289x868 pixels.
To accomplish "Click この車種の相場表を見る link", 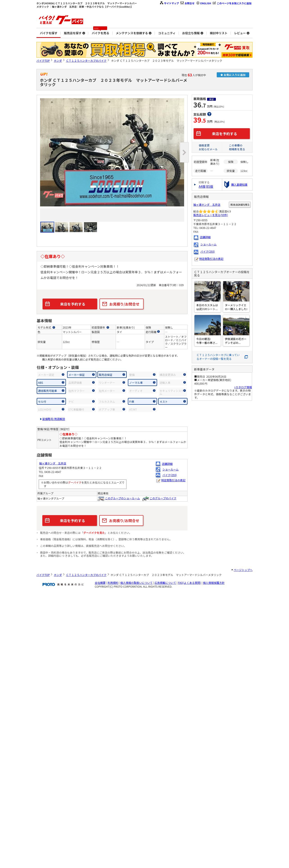I will [x=237, y=147].
